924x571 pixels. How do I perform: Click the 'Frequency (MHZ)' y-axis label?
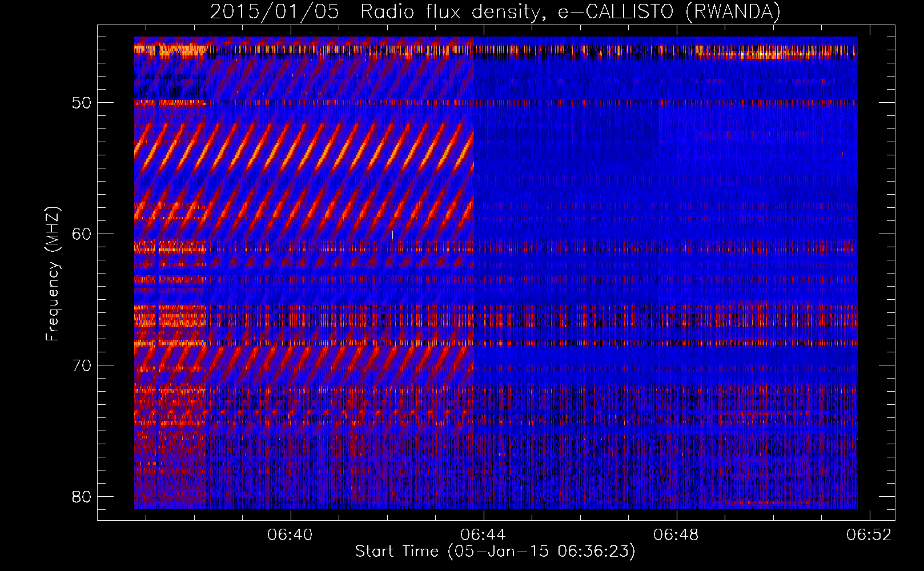[53, 274]
